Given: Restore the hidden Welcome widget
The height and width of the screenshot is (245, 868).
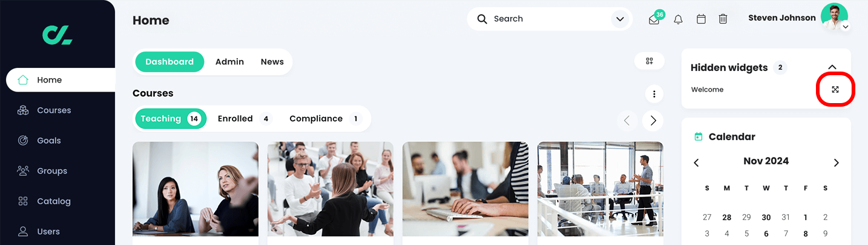Looking at the screenshot, I should pos(835,89).
